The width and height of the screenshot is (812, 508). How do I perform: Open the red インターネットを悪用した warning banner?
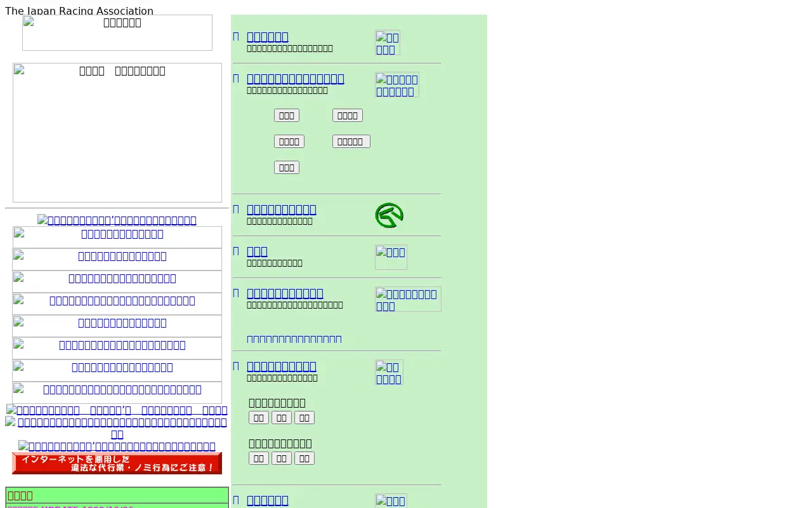[x=117, y=463]
